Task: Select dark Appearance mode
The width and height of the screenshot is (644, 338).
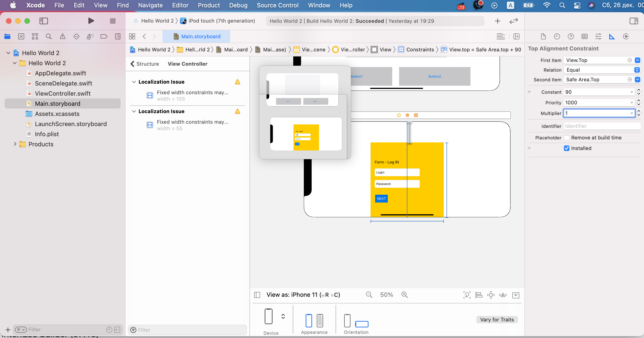Action: (320, 320)
